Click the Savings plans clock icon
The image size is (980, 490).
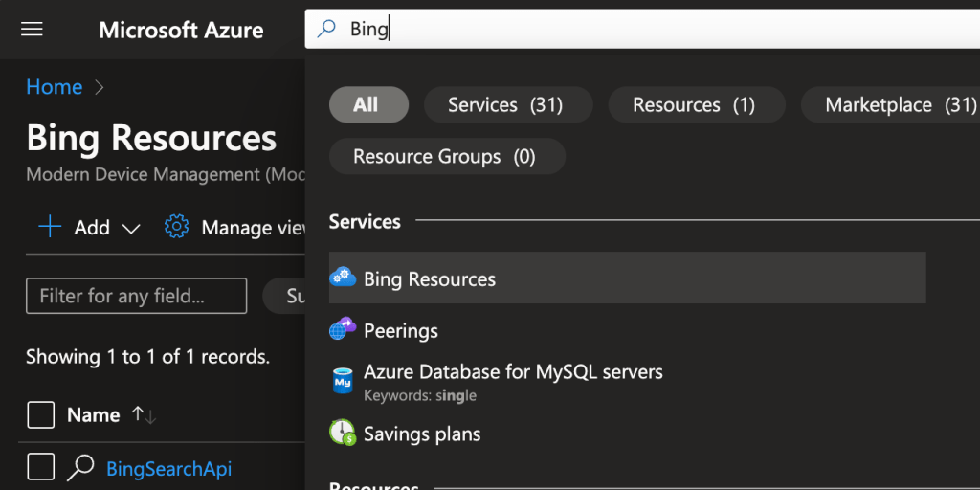pos(343,433)
